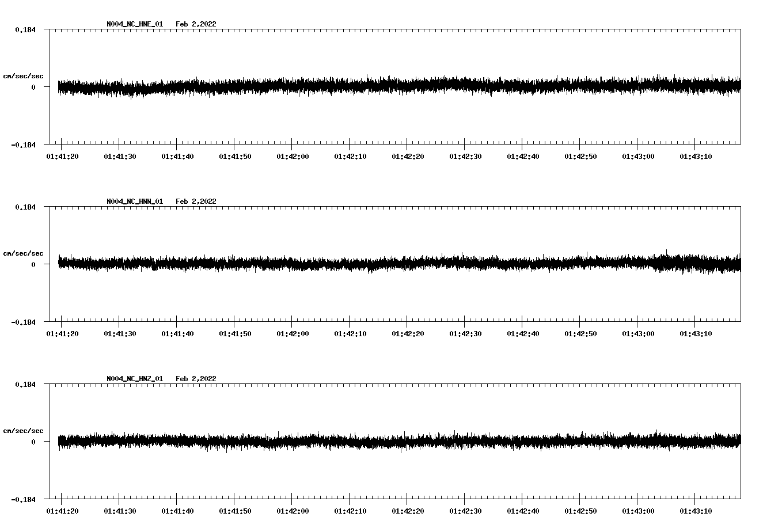
Task: Click the 01:41:40 time label on HNZ axis
Action: pyautogui.click(x=177, y=511)
